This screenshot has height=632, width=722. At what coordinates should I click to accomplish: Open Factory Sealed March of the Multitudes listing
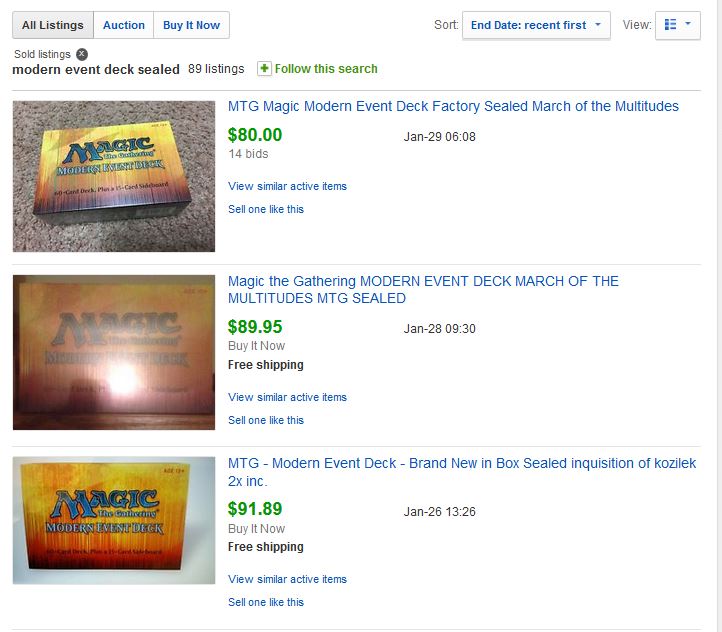pyautogui.click(x=453, y=106)
